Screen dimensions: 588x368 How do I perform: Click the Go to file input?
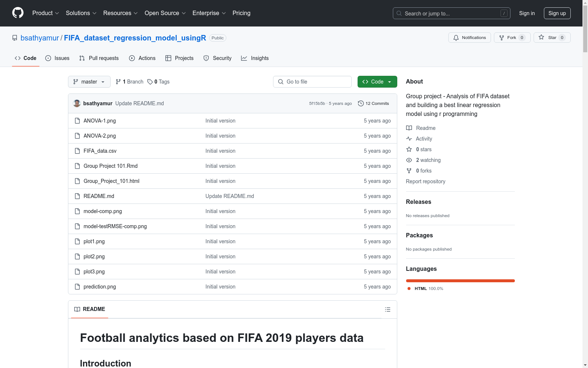pyautogui.click(x=312, y=82)
